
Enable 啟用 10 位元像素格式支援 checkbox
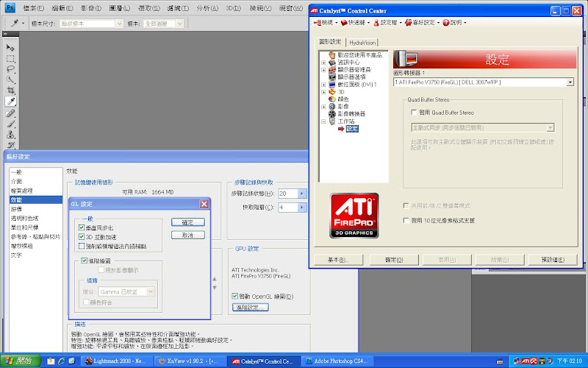tap(406, 220)
